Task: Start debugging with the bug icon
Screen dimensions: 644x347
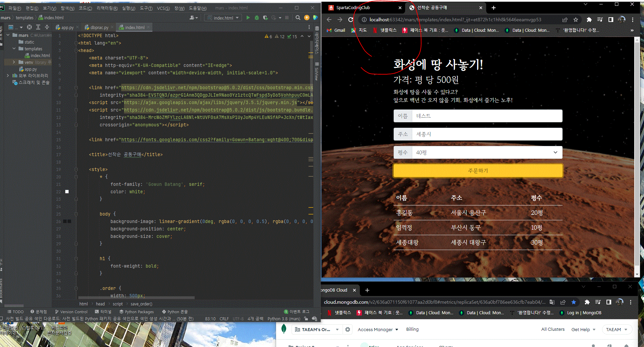Action: pos(257,18)
